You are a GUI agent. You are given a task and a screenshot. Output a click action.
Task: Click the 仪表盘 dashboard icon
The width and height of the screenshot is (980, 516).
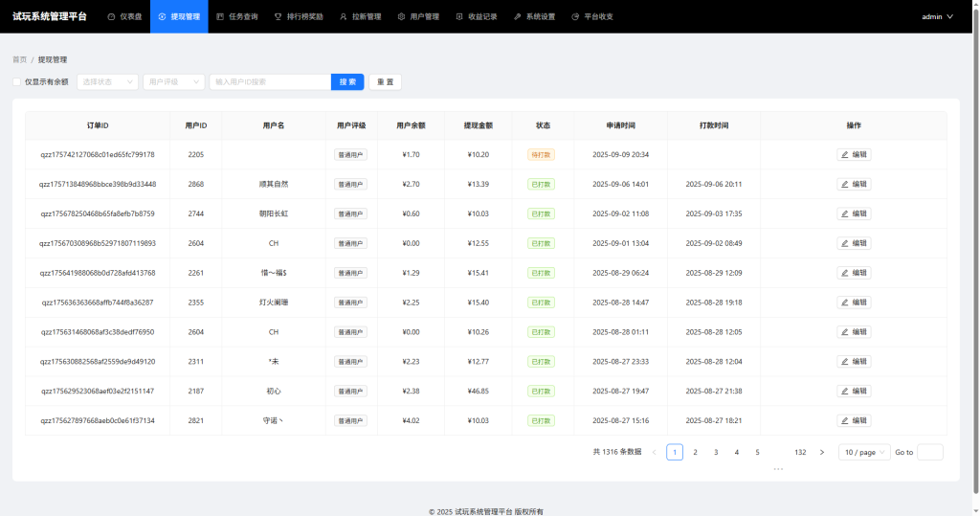[112, 17]
